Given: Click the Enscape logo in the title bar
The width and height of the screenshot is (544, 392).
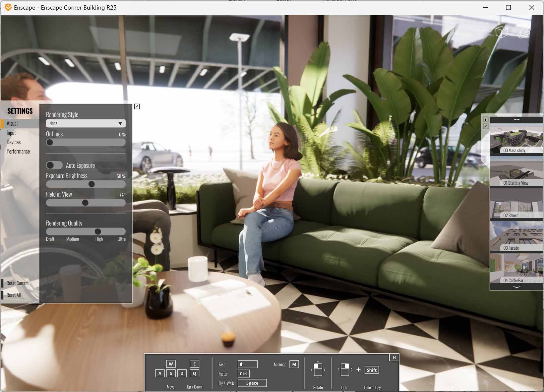Looking at the screenshot, I should pyautogui.click(x=8, y=7).
